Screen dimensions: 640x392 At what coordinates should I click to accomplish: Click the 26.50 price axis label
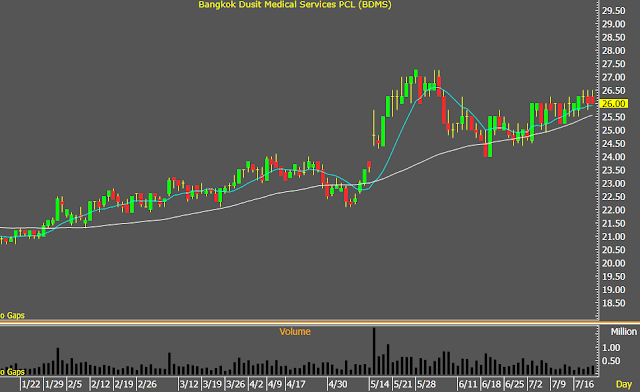pos(613,91)
